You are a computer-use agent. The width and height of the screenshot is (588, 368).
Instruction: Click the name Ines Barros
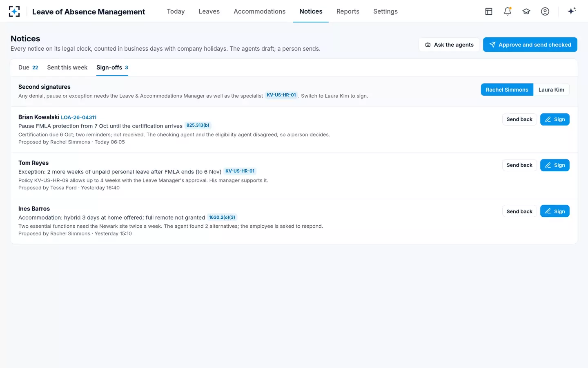tap(34, 209)
